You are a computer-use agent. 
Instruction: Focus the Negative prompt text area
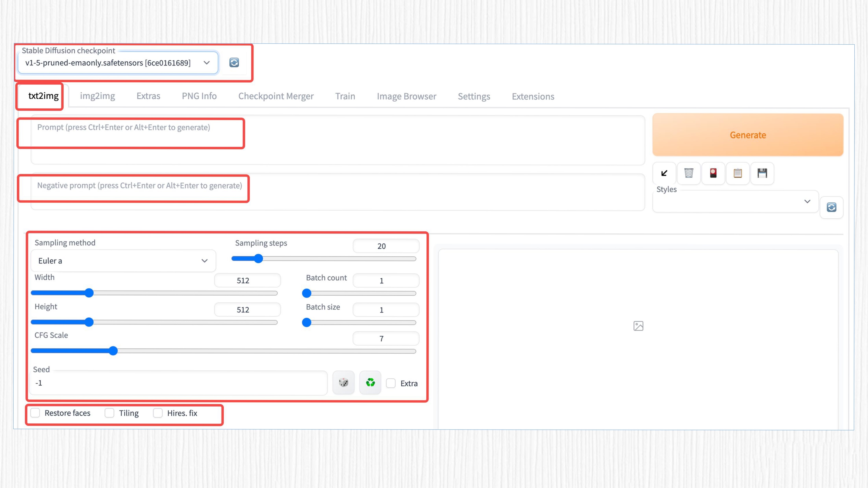pos(338,192)
